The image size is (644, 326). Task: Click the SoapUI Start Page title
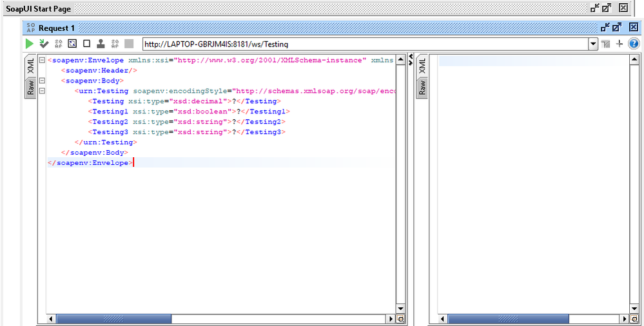pos(38,8)
